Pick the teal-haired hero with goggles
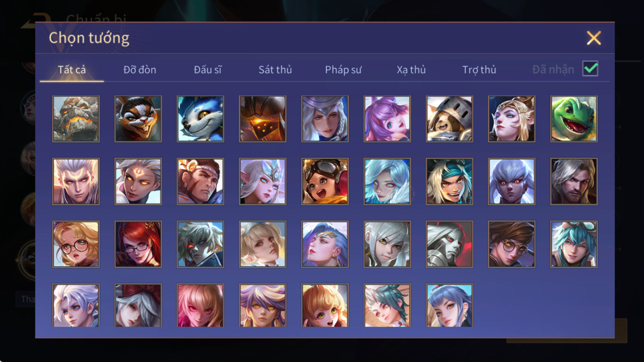This screenshot has width=644, height=362. (x=574, y=244)
